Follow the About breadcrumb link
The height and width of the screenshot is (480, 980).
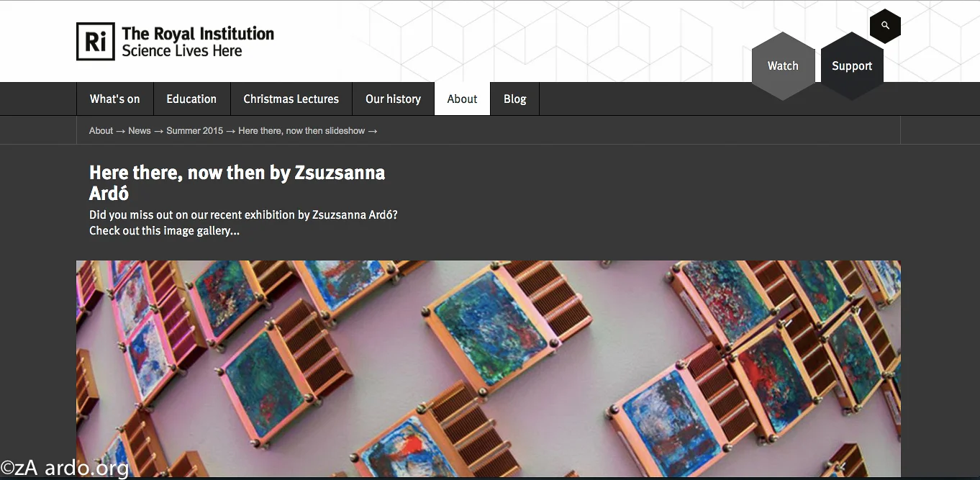point(101,131)
